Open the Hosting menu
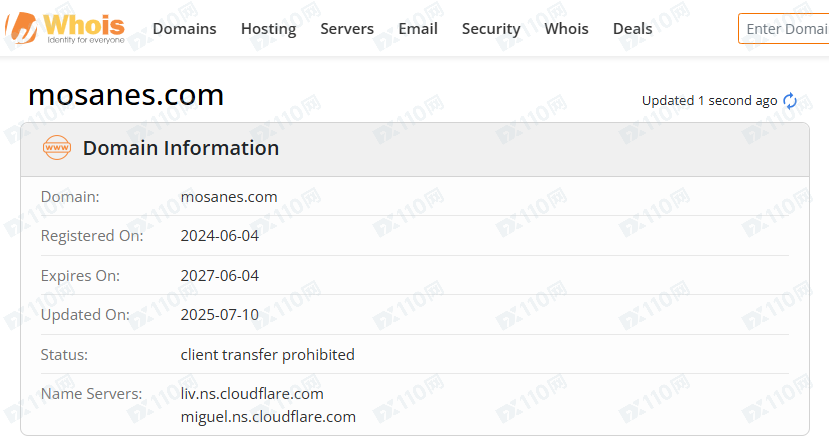Viewport: 829px width, 436px height. tap(268, 29)
